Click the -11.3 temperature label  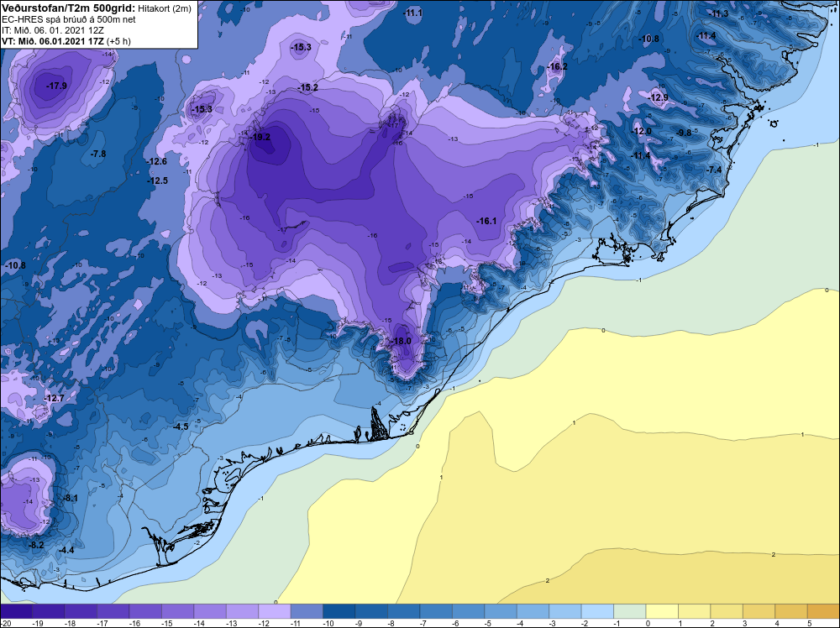(x=720, y=14)
